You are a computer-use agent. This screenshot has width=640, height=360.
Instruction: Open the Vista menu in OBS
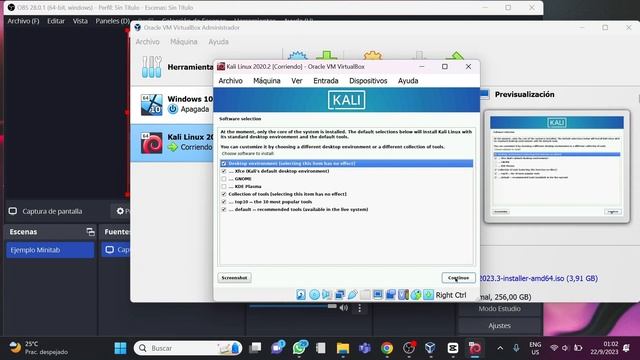tap(80, 21)
